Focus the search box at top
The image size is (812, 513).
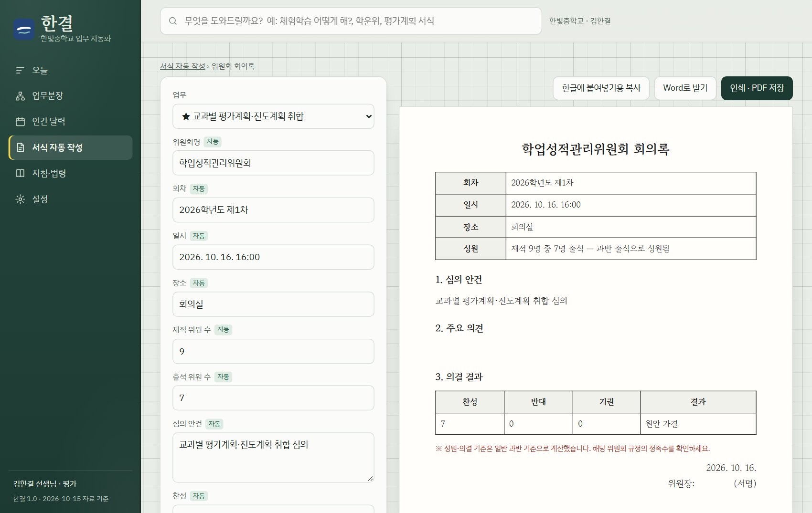tap(351, 21)
